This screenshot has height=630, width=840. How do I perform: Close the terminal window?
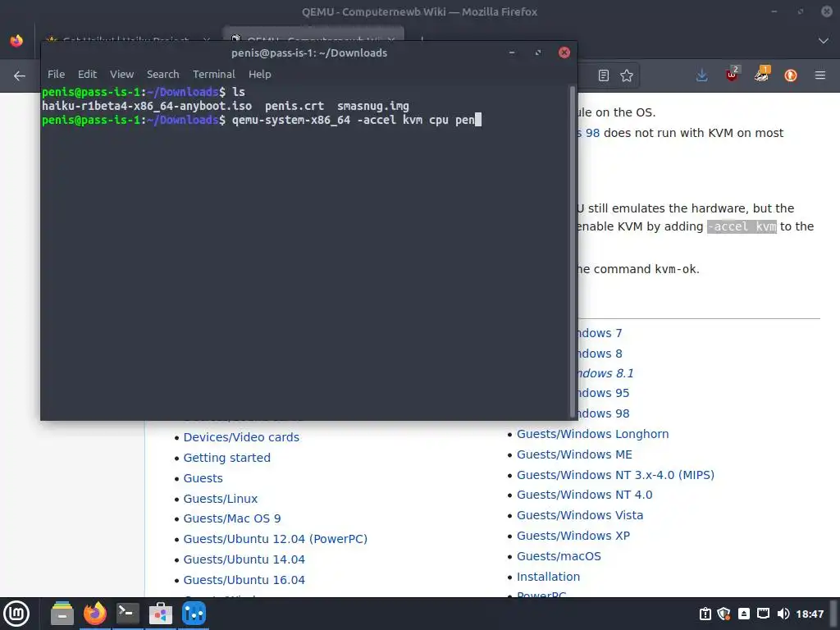click(564, 52)
